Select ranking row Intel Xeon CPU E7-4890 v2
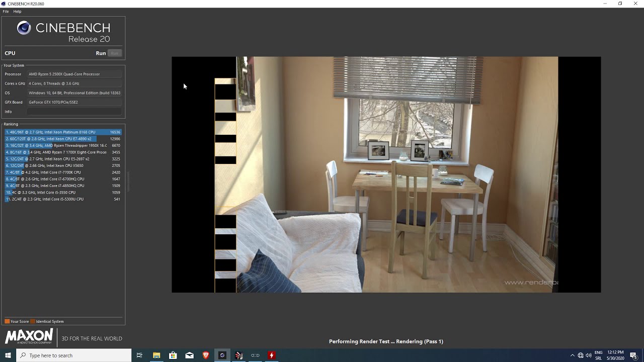The width and height of the screenshot is (644, 362). [63, 139]
